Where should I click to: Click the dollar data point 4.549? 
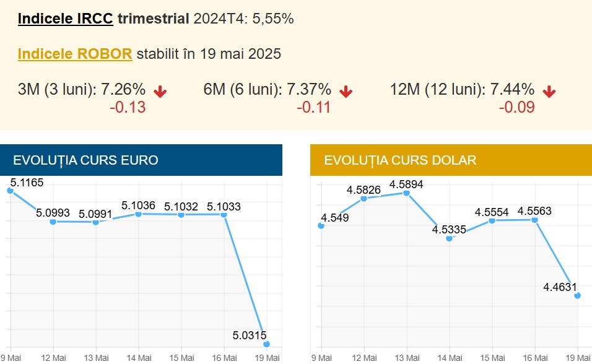pyautogui.click(x=321, y=225)
